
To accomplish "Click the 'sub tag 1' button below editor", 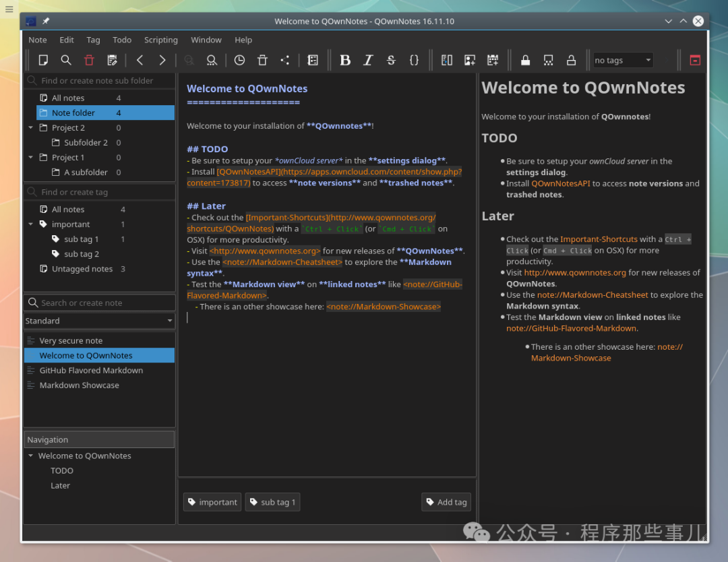I will pos(272,502).
